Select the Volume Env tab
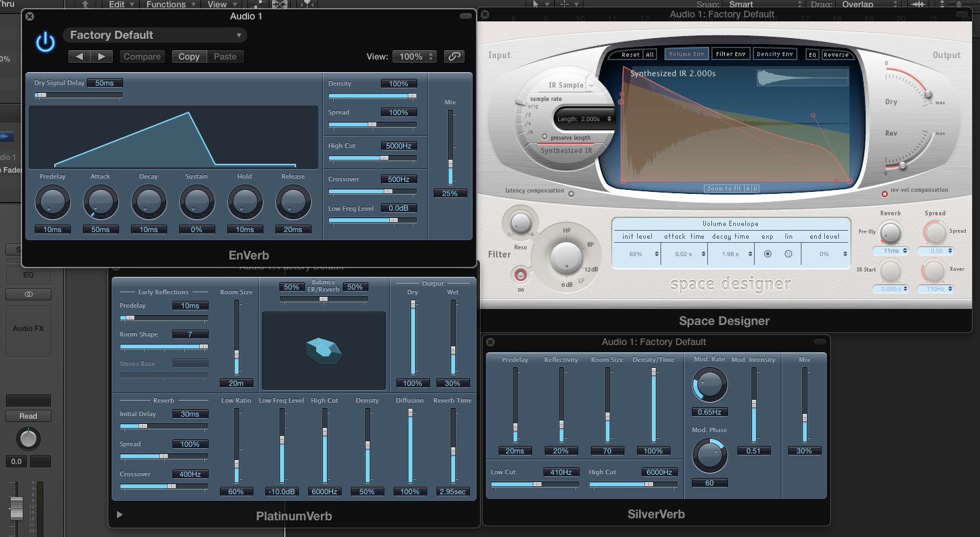 [686, 54]
